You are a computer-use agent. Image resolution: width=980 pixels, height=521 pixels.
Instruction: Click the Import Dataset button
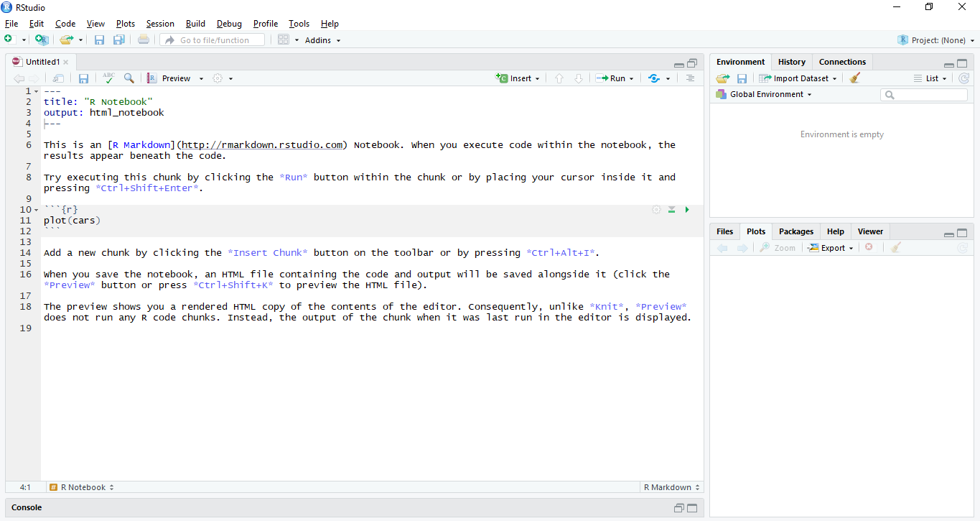[798, 78]
